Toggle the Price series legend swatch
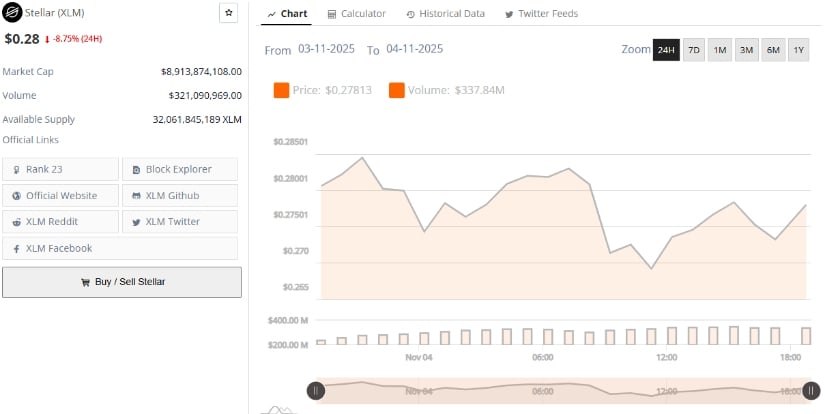This screenshot has height=414, width=825. (281, 91)
